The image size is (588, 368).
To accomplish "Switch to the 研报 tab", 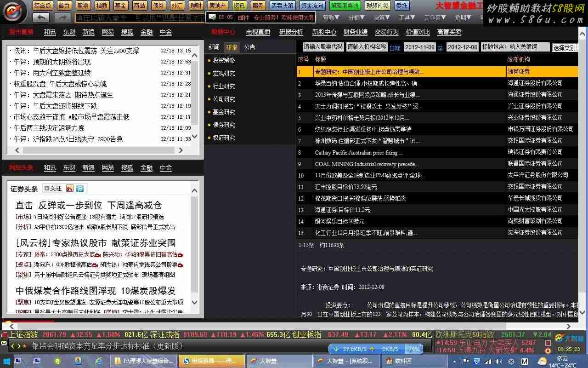I will tap(232, 47).
